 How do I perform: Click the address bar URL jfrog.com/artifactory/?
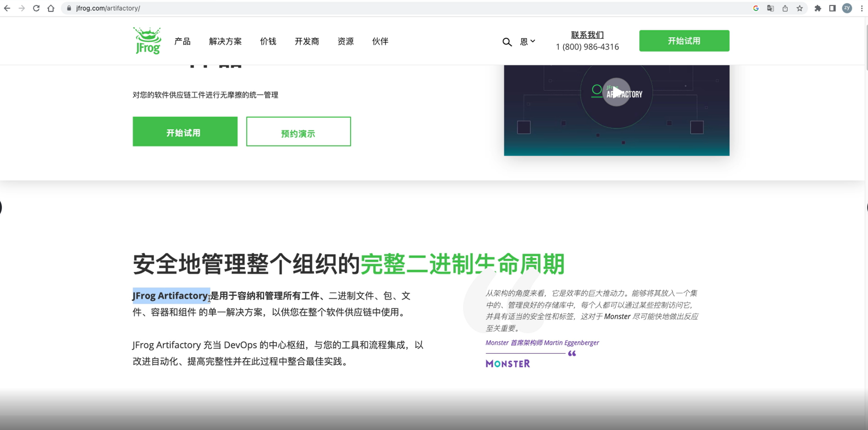coord(108,8)
